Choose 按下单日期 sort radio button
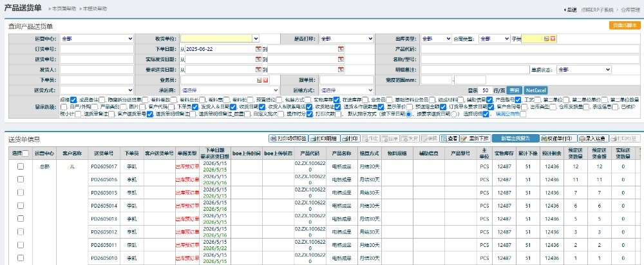This screenshot has width=644, height=265. point(409,114)
